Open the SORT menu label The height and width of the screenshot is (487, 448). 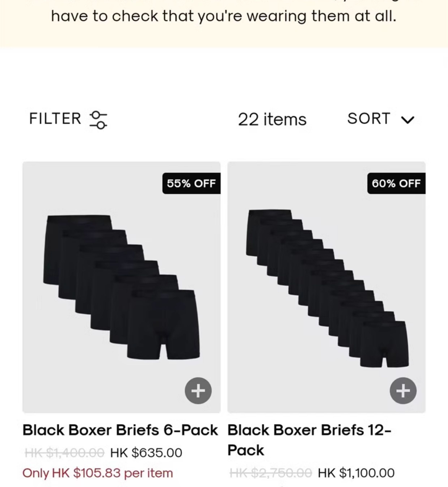point(369,119)
